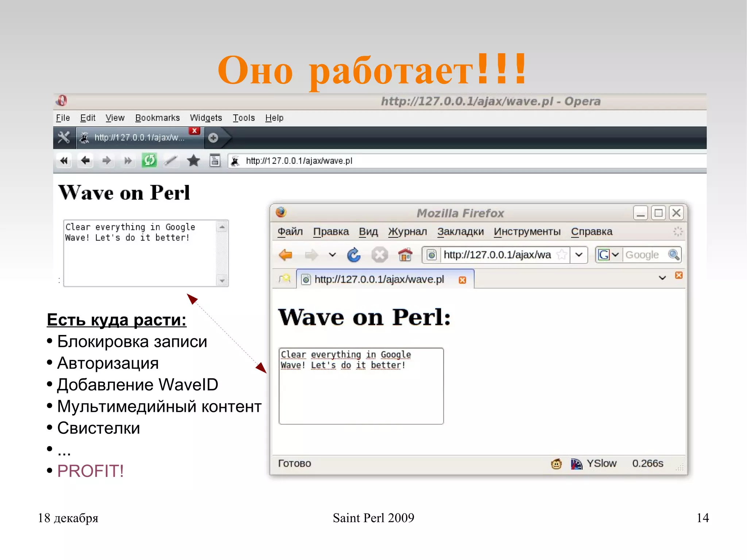Click Opera bookmark star icon

(193, 161)
